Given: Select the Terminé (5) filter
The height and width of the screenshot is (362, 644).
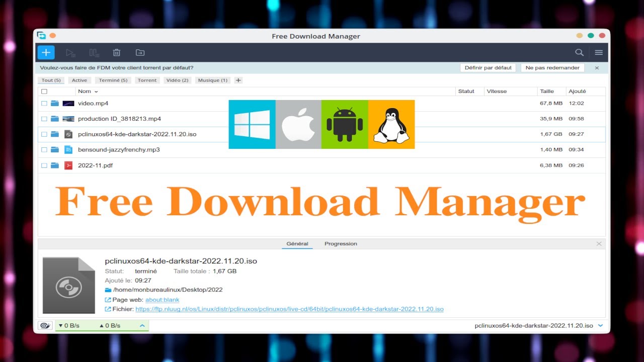Looking at the screenshot, I should pos(113,80).
